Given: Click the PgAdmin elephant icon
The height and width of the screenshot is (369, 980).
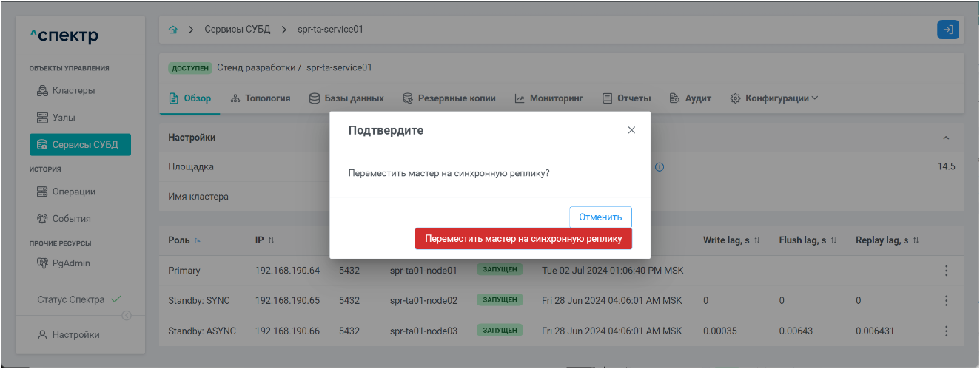Looking at the screenshot, I should pyautogui.click(x=42, y=263).
